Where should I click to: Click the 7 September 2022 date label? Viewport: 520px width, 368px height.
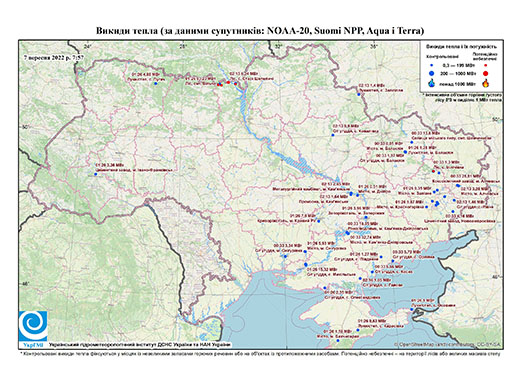click(54, 57)
